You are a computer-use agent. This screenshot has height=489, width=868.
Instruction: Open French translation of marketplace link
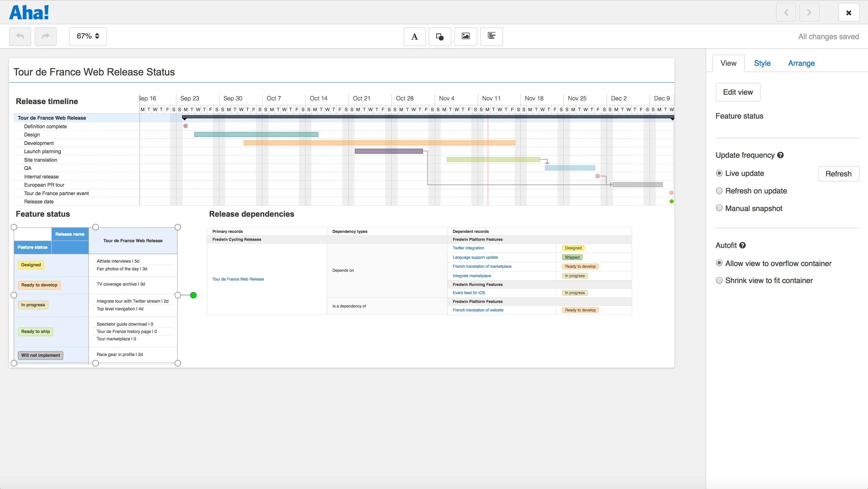pyautogui.click(x=482, y=266)
